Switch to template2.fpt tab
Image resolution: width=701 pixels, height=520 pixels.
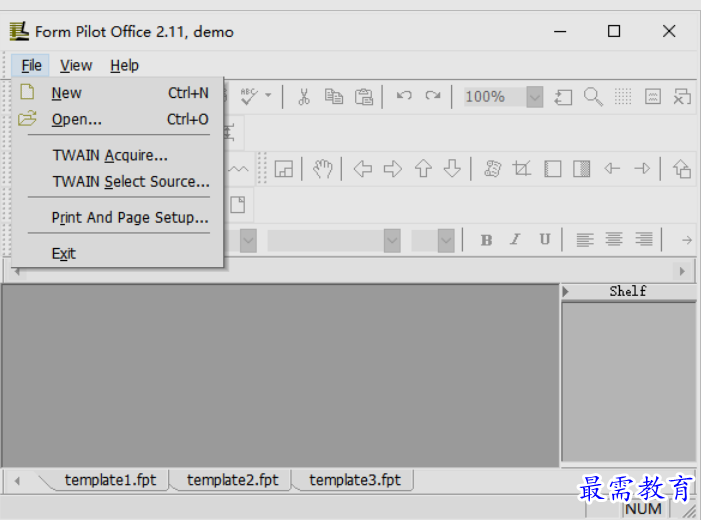232,480
